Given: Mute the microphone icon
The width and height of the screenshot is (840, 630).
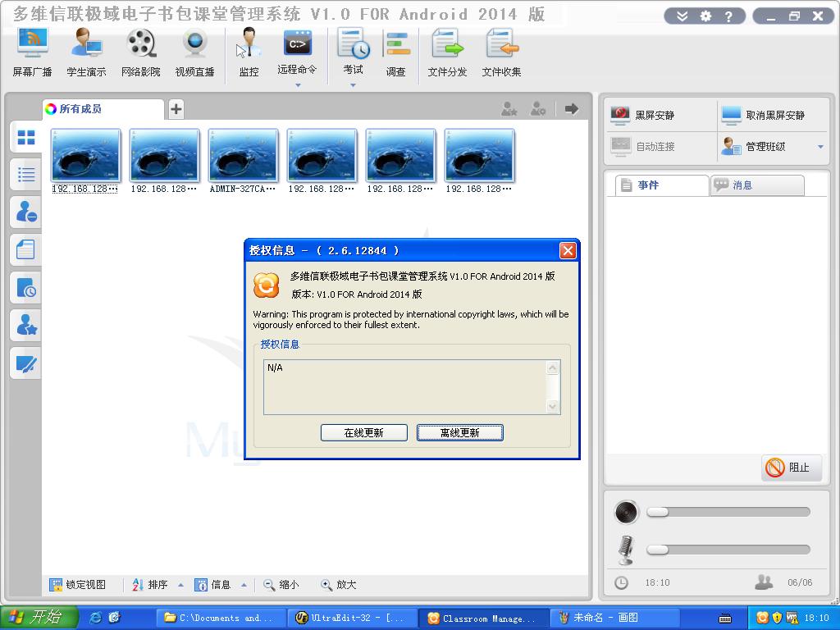Looking at the screenshot, I should [626, 550].
